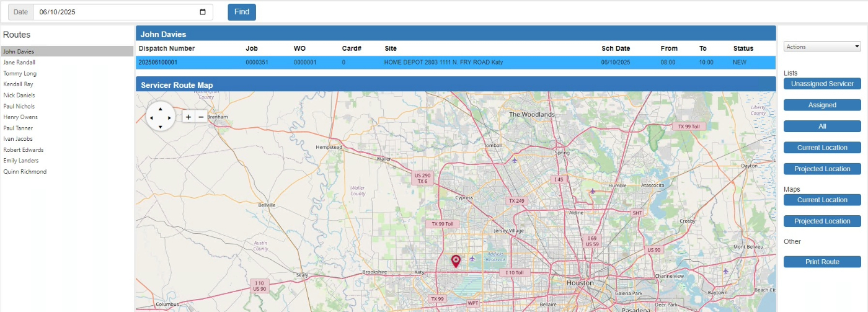
Task: Select Jane Randall in the Routes list
Action: 19,63
